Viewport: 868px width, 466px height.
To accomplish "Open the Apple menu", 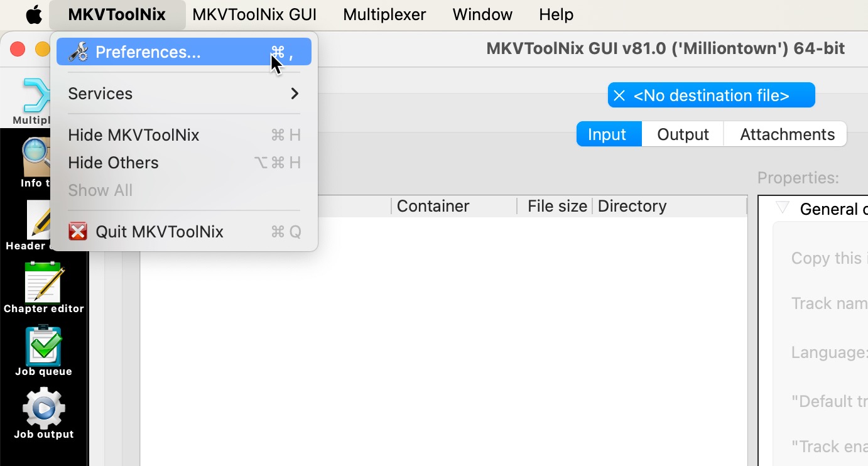I will [34, 14].
